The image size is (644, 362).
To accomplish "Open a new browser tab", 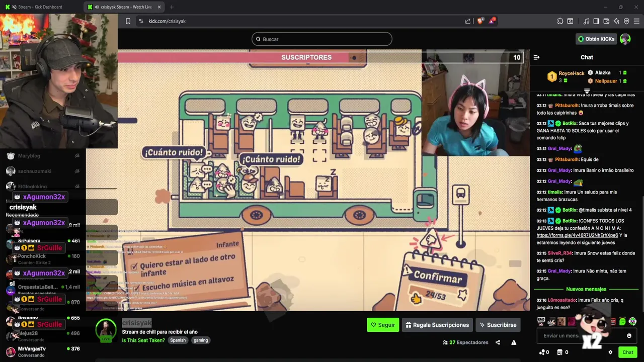I will (172, 7).
